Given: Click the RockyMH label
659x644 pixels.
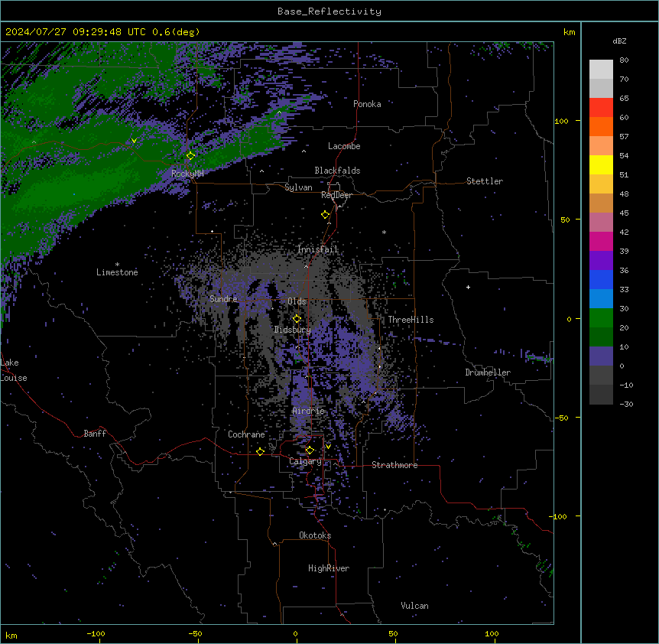Looking at the screenshot, I should pyautogui.click(x=187, y=174).
